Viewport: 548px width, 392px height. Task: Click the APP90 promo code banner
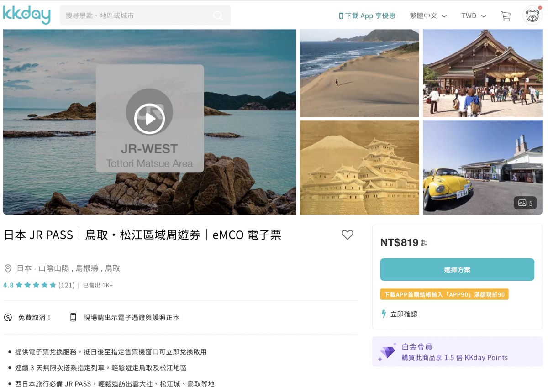pyautogui.click(x=444, y=294)
